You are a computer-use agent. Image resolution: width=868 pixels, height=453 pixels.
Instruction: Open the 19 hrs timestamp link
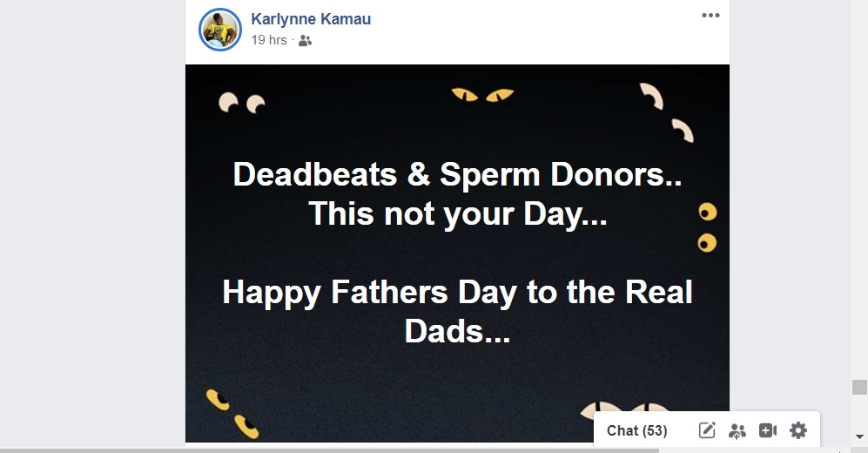(x=269, y=40)
